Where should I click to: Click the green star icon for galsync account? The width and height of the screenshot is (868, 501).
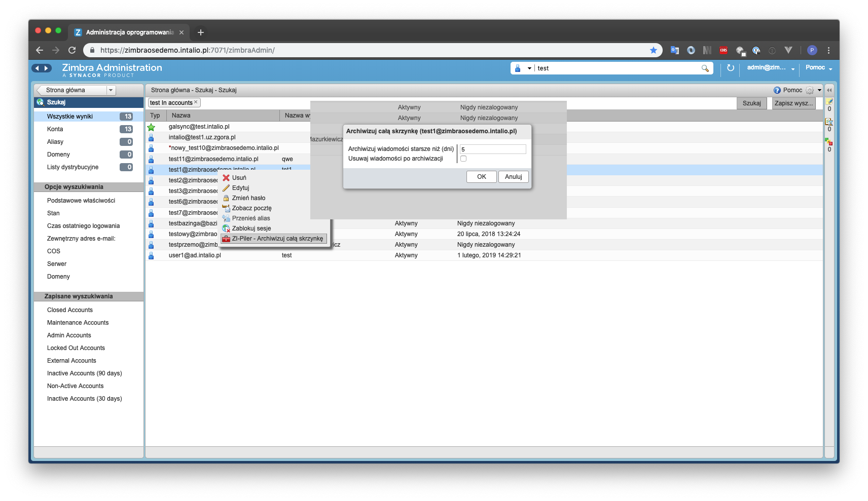pos(151,127)
